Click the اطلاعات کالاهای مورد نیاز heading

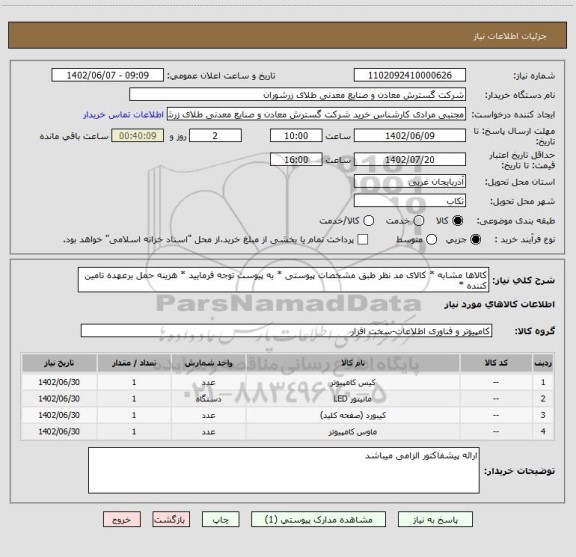pyautogui.click(x=500, y=304)
